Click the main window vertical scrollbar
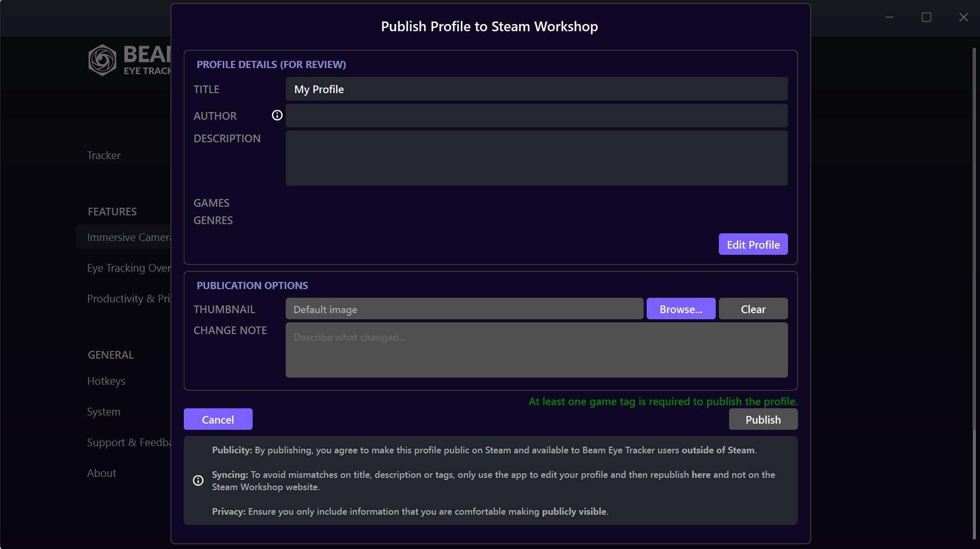 pos(974,293)
